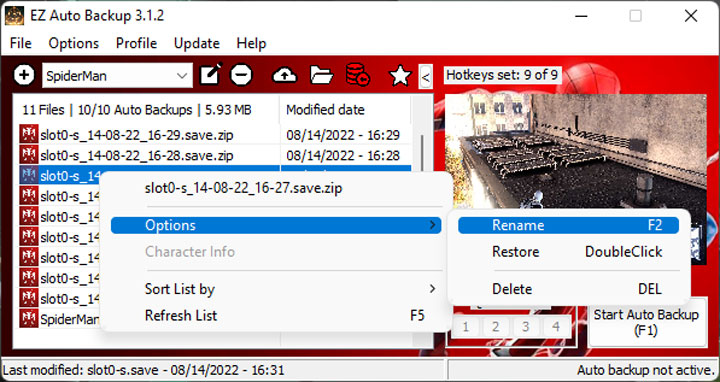Image resolution: width=720 pixels, height=382 pixels.
Task: Click the EZ Auto Backup title bar app icon
Action: pos(14,16)
